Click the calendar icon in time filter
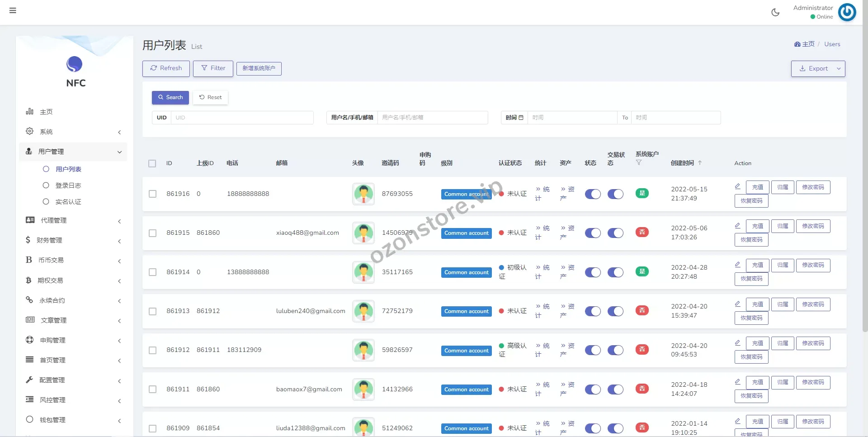 (521, 118)
